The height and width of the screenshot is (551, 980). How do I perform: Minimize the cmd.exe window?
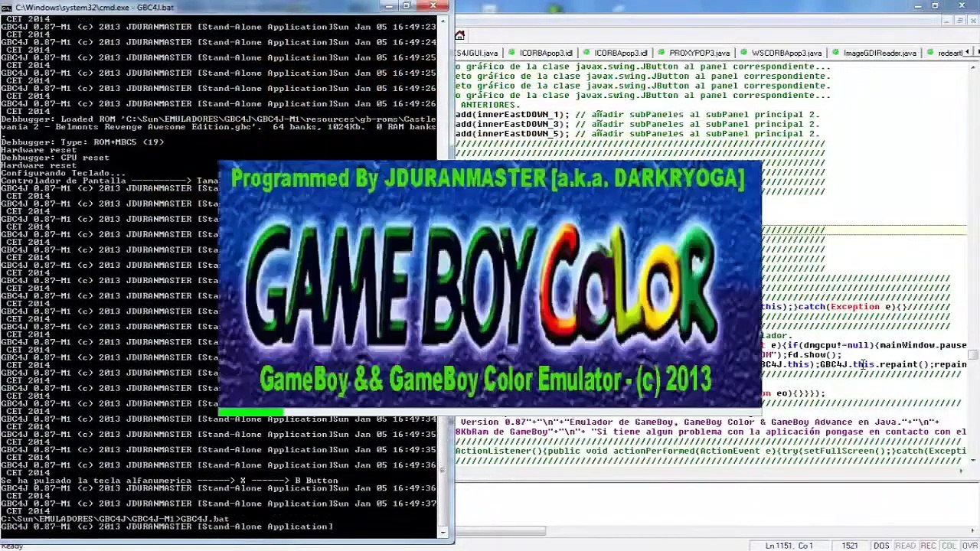click(x=388, y=6)
